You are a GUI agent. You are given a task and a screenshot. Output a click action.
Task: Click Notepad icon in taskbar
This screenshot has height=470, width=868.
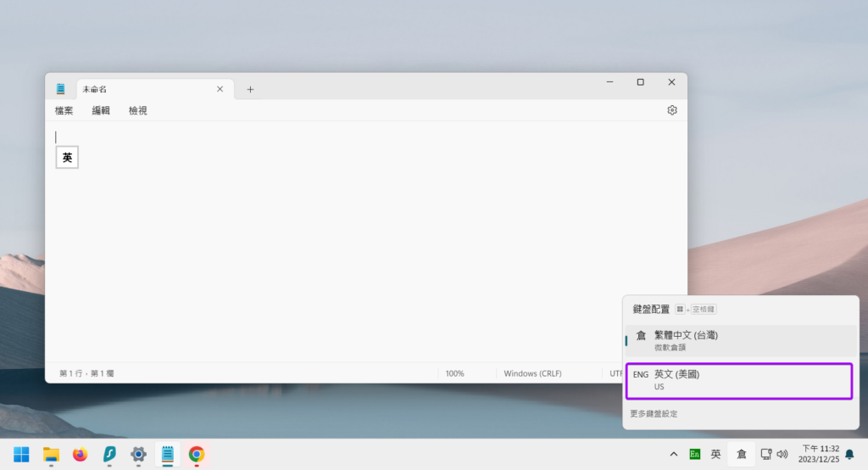pyautogui.click(x=168, y=455)
